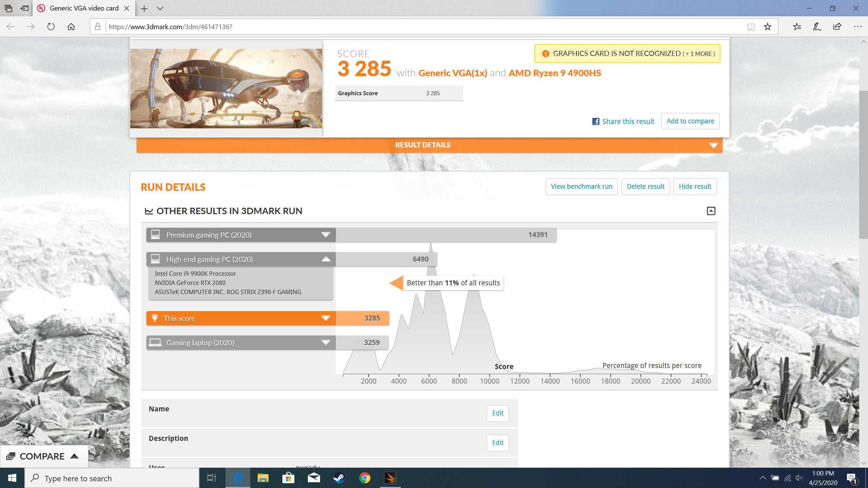868x488 pixels.
Task: Refresh the 3DMark page
Action: 51,27
